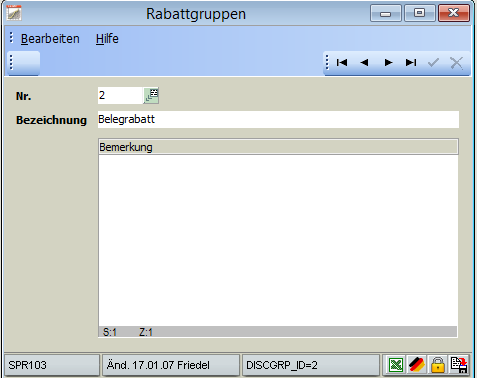This screenshot has width=477, height=378.
Task: Click the empty left toolbar handle
Action: pos(23,62)
